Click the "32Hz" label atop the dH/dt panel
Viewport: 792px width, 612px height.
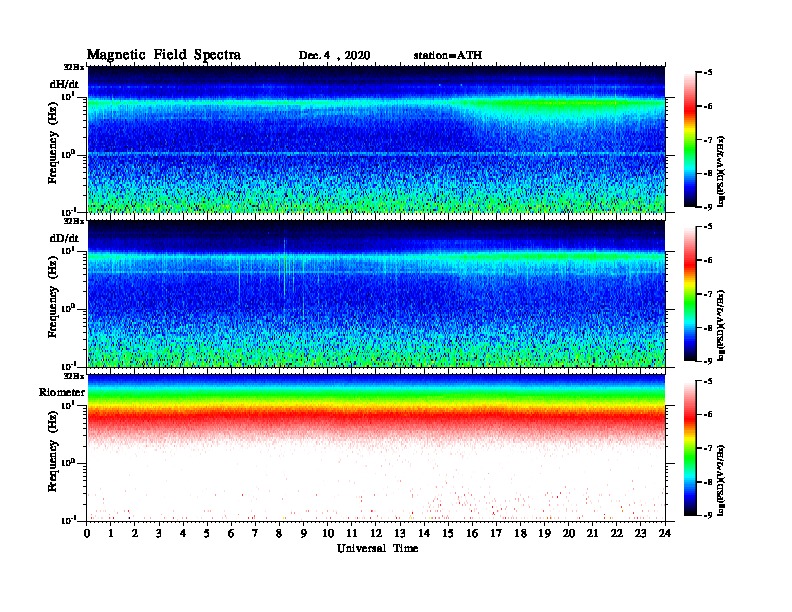pyautogui.click(x=73, y=67)
